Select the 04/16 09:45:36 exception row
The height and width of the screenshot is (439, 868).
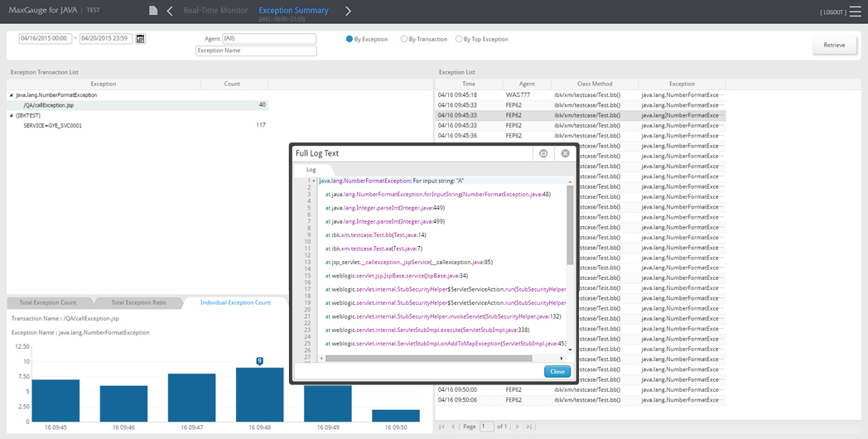pos(580,136)
